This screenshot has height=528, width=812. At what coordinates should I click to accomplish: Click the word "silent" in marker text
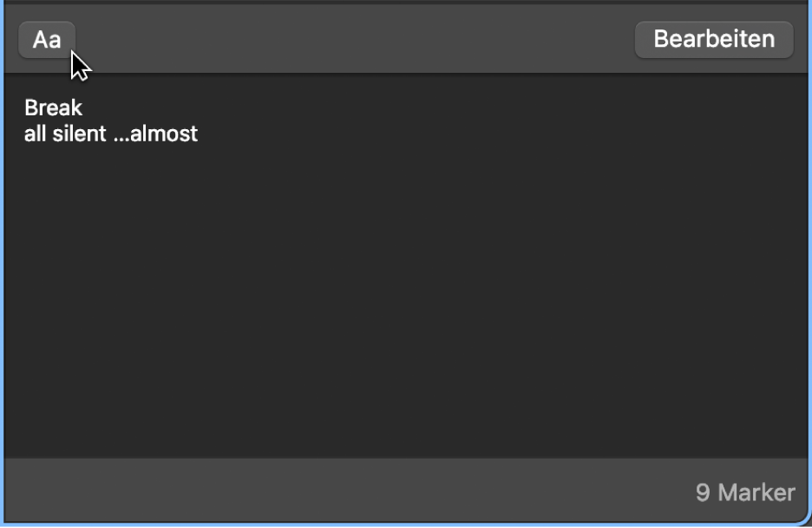[80, 134]
